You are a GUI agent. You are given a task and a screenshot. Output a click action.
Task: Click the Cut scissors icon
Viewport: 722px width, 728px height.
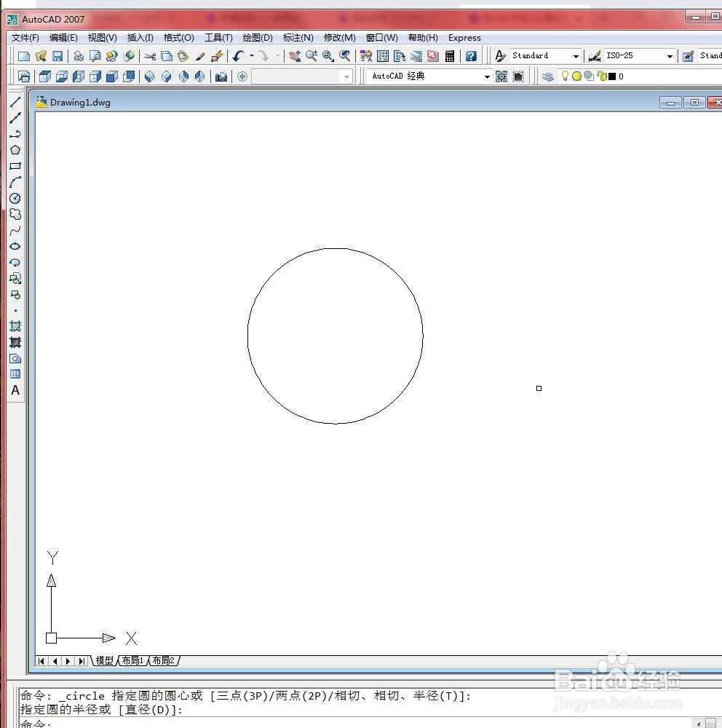click(150, 56)
